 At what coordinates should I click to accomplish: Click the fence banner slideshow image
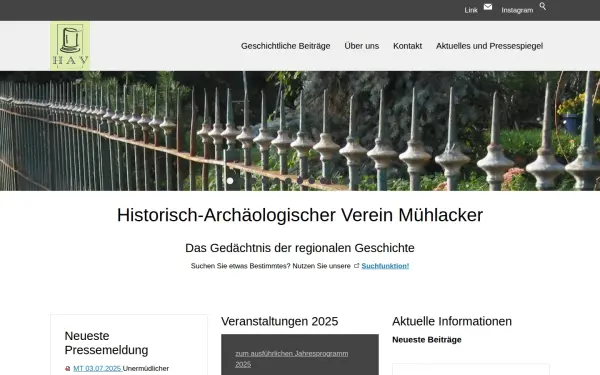pos(300,131)
